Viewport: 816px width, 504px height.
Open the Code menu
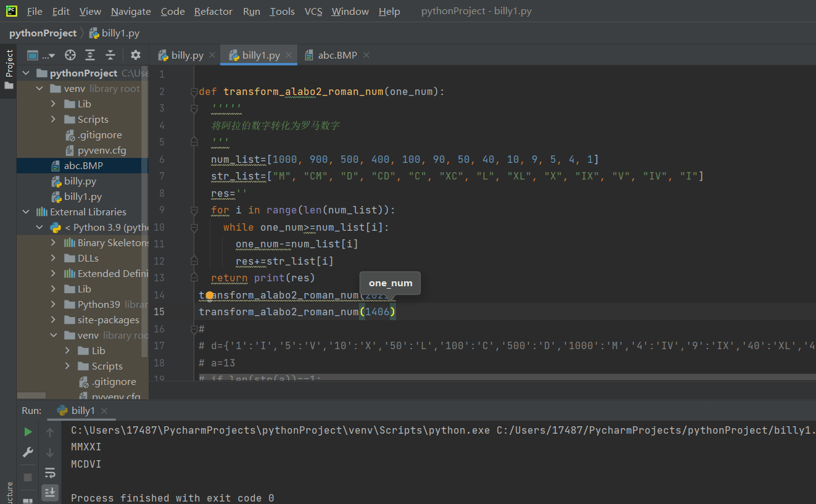(x=173, y=11)
